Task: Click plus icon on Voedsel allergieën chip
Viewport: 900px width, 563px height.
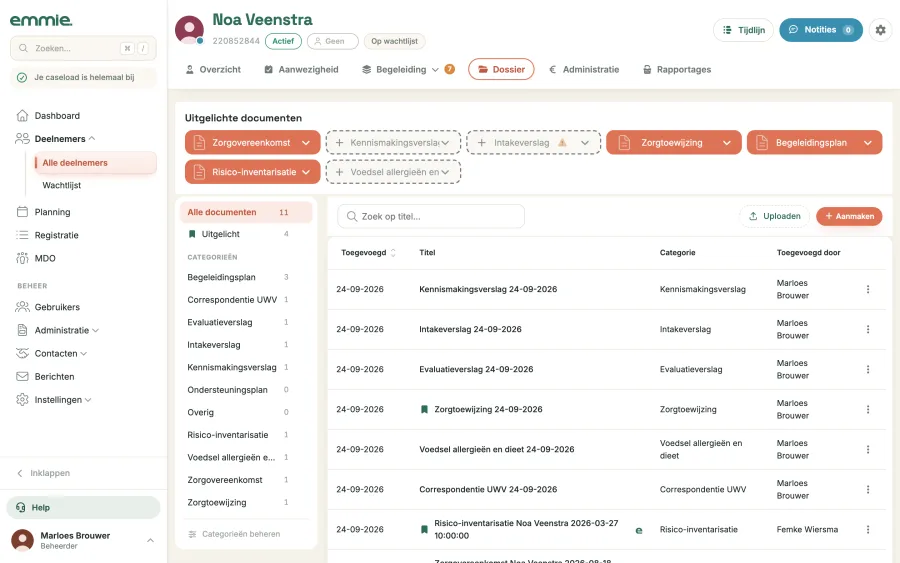Action: pos(339,172)
